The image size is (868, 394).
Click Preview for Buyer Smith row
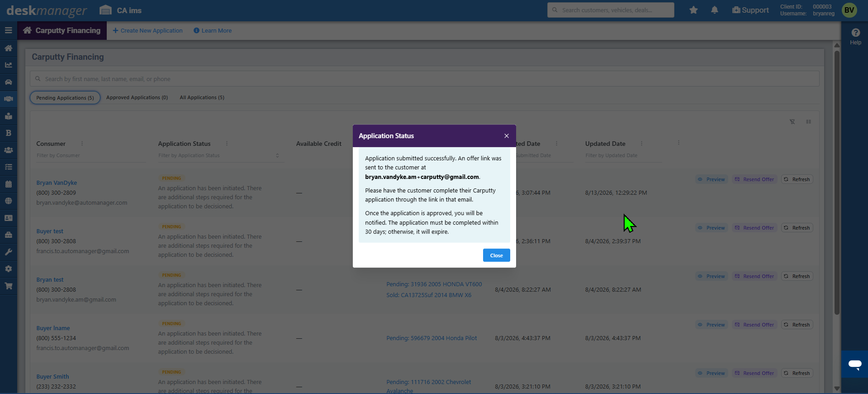(x=711, y=373)
